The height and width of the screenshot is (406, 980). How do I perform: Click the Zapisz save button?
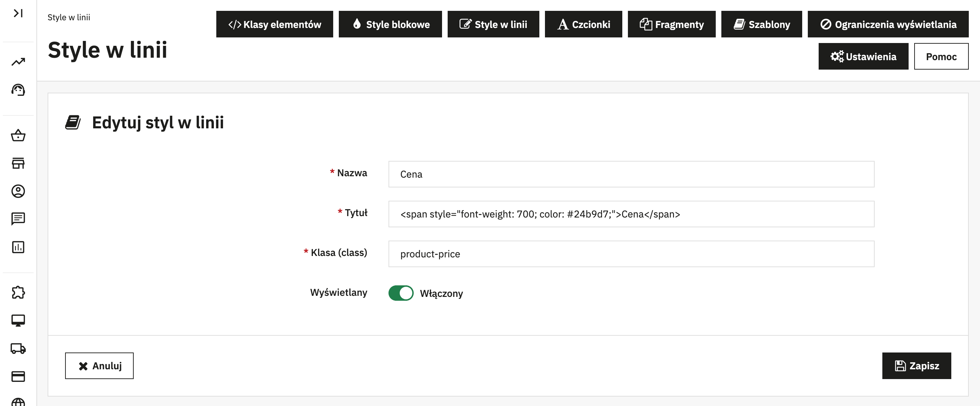coord(916,366)
